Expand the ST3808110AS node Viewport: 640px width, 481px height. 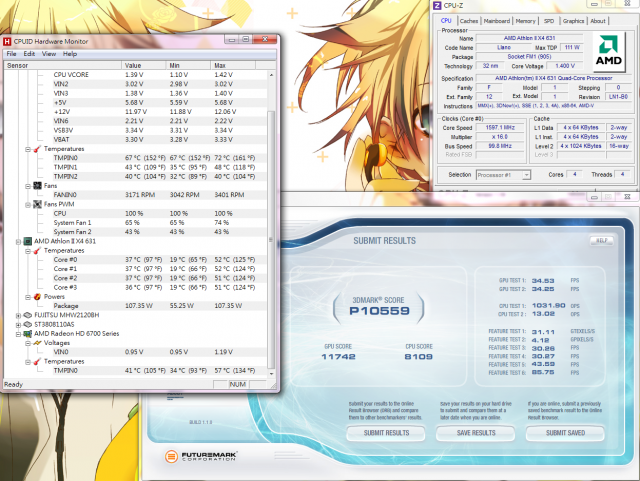click(x=18, y=325)
